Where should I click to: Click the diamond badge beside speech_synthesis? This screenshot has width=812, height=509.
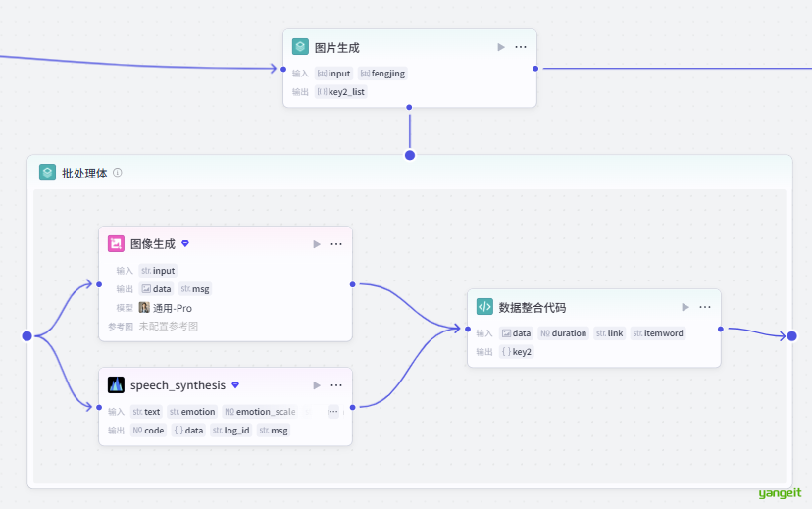(235, 385)
